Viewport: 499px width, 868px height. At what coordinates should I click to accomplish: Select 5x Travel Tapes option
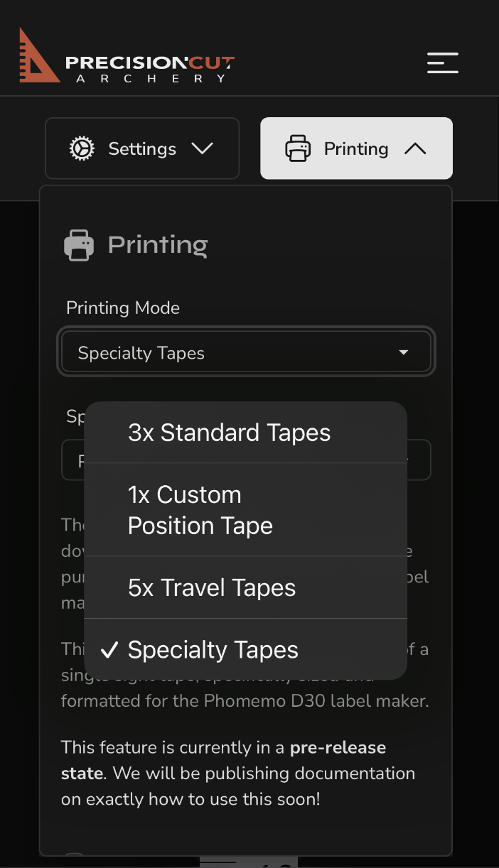pyautogui.click(x=246, y=587)
